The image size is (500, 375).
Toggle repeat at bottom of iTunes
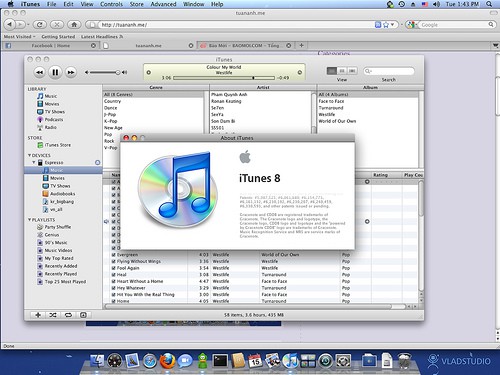coord(68,315)
